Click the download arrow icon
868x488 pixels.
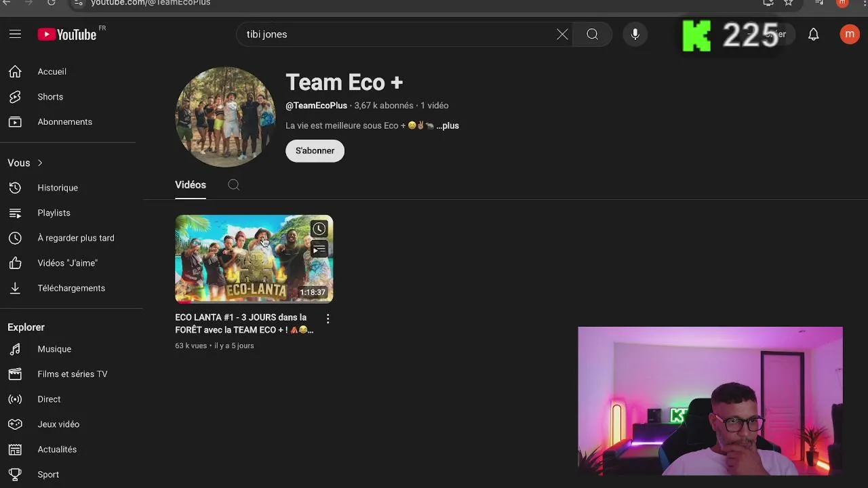click(15, 288)
